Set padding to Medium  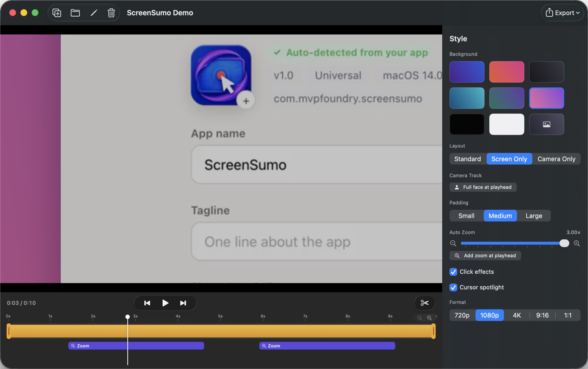(x=500, y=216)
